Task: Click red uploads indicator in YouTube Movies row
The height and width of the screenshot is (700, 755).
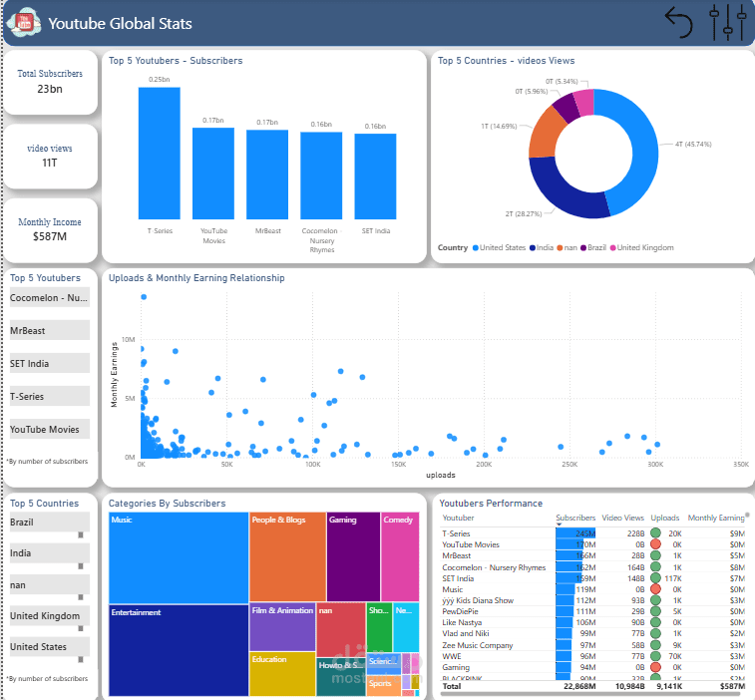Action: [x=655, y=544]
